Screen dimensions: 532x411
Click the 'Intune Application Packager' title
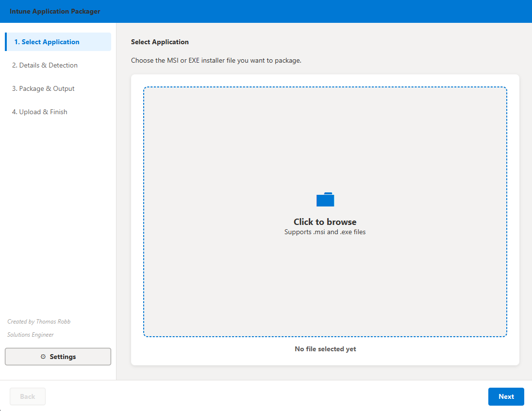pyautogui.click(x=55, y=11)
